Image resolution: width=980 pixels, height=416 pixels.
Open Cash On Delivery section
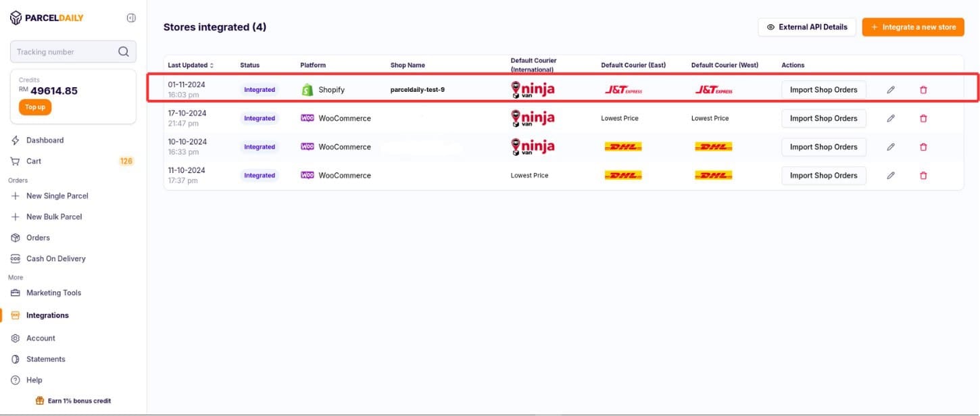(55, 259)
